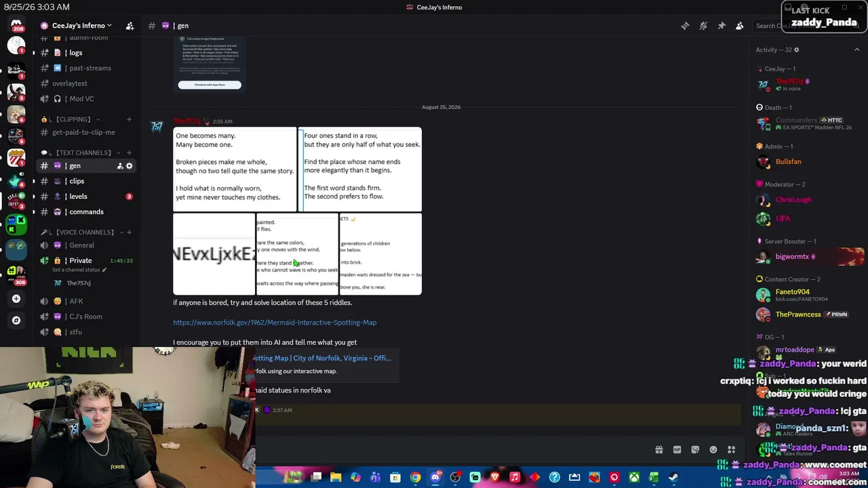Join the stfu voice channel
Image resolution: width=868 pixels, height=488 pixels.
pyautogui.click(x=86, y=332)
